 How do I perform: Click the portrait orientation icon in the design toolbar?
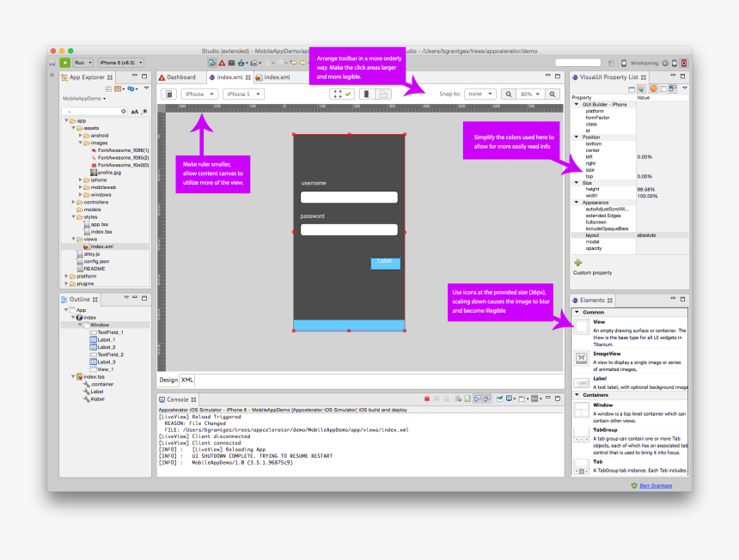(366, 95)
